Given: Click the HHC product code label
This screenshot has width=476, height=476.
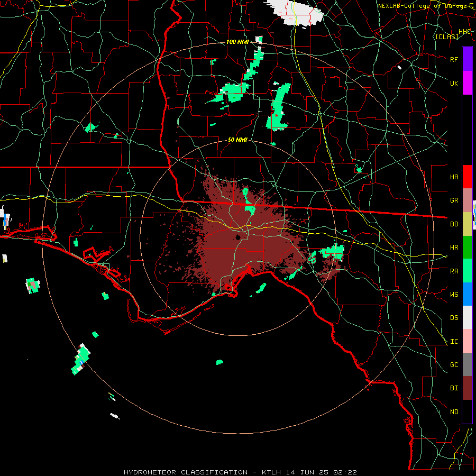Looking at the screenshot, I should [x=465, y=32].
